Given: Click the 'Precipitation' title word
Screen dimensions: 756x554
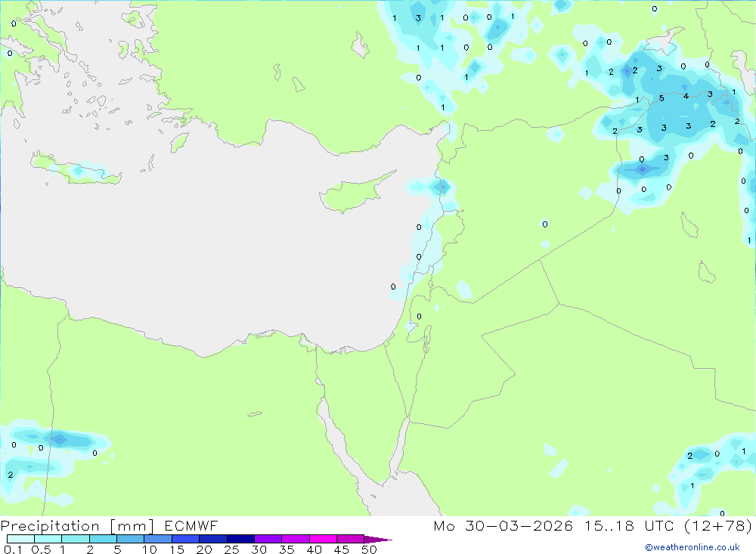Looking at the screenshot, I should tap(50, 525).
